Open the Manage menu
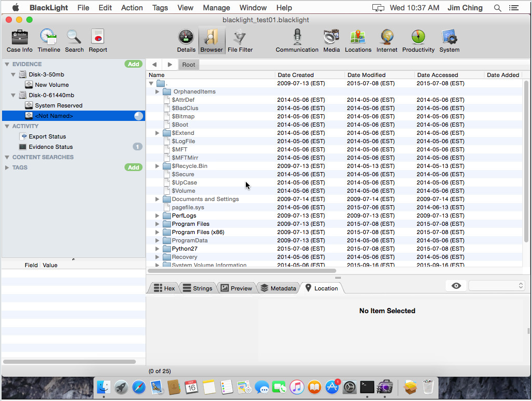This screenshot has height=401, width=532. (x=216, y=8)
